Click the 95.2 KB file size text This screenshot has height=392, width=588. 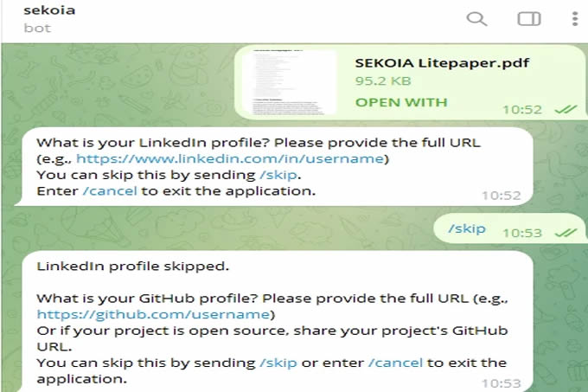383,81
